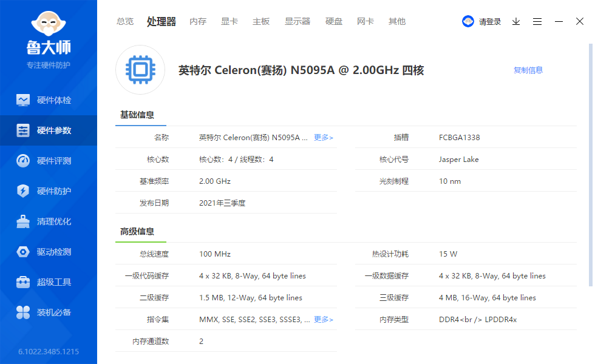This screenshot has width=595, height=364.
Task: Click the 复制信息 link
Action: pos(528,70)
